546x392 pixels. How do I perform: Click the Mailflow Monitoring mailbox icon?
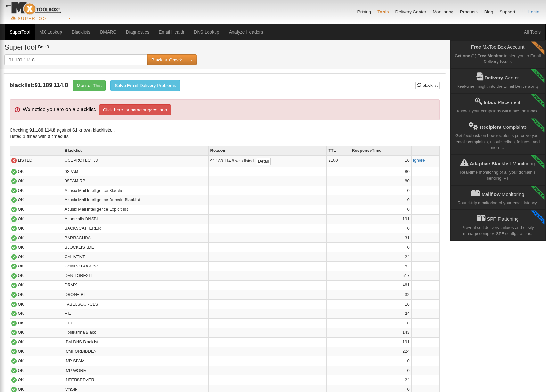click(476, 193)
